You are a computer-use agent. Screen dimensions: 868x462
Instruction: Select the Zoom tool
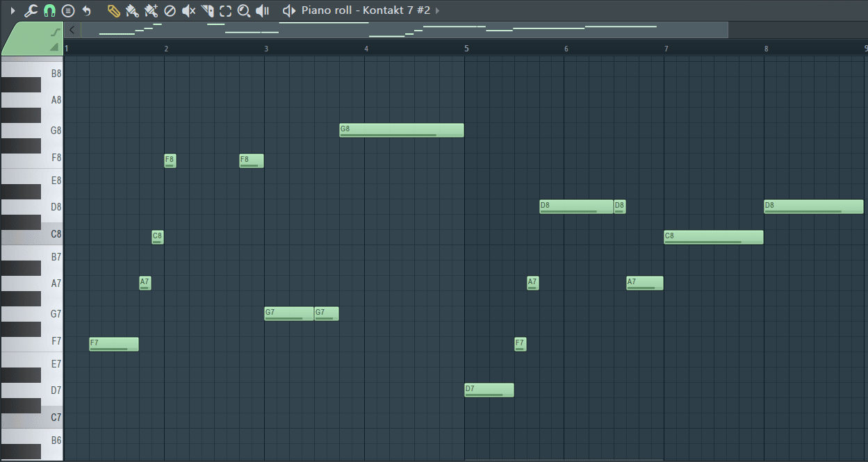(x=243, y=10)
